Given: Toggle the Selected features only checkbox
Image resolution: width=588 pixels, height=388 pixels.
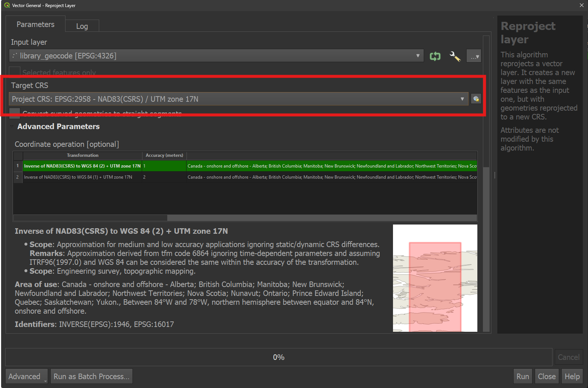Looking at the screenshot, I should [x=14, y=72].
